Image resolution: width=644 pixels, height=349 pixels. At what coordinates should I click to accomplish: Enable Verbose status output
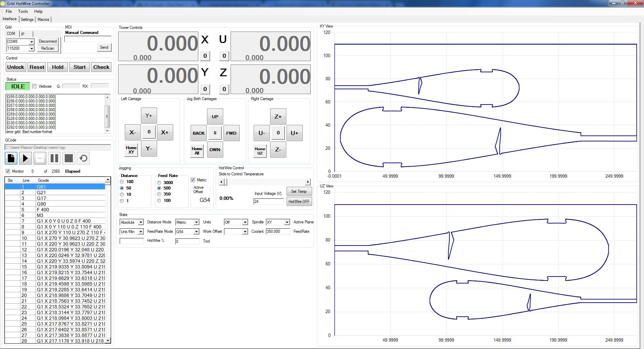click(34, 86)
